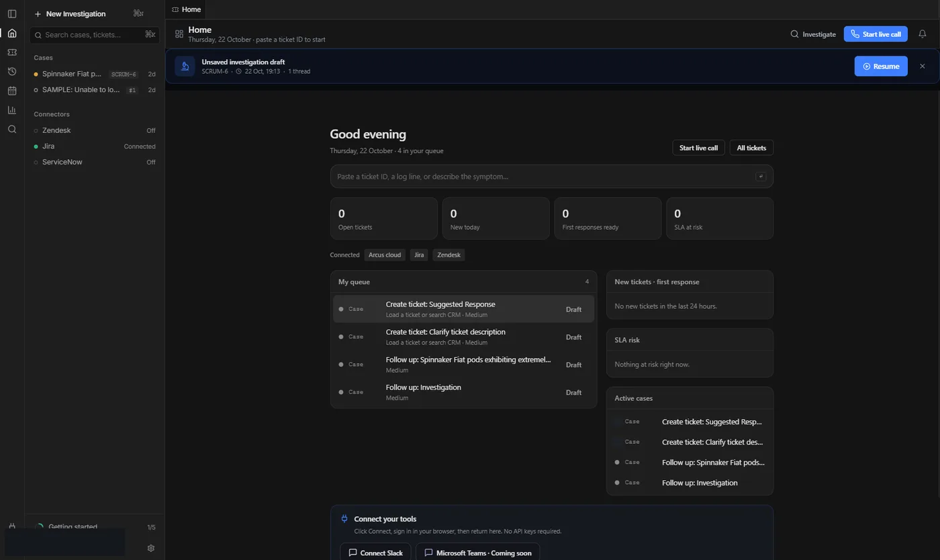Viewport: 940px width, 560px height.
Task: Click New Investigation
Action: pyautogui.click(x=70, y=13)
